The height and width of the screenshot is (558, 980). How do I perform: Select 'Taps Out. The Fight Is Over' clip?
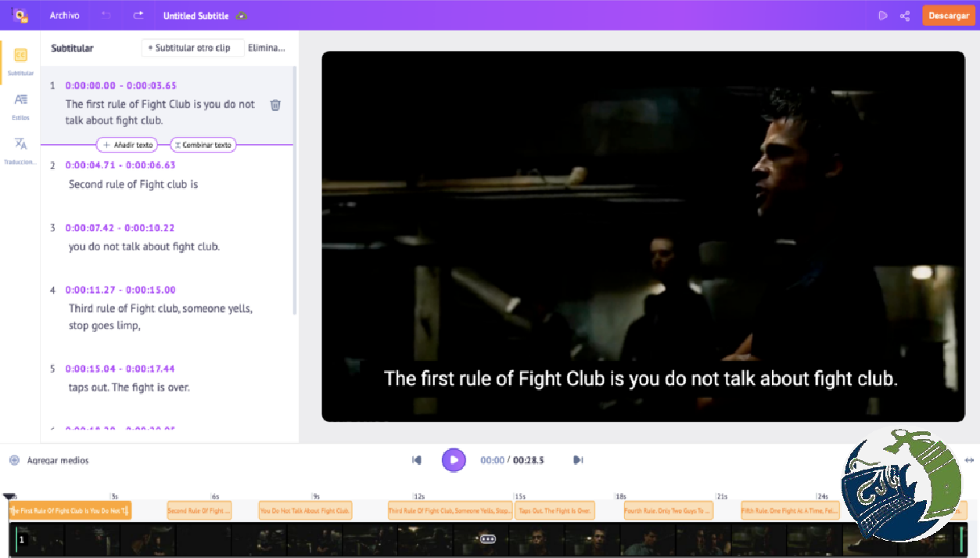[x=555, y=511]
